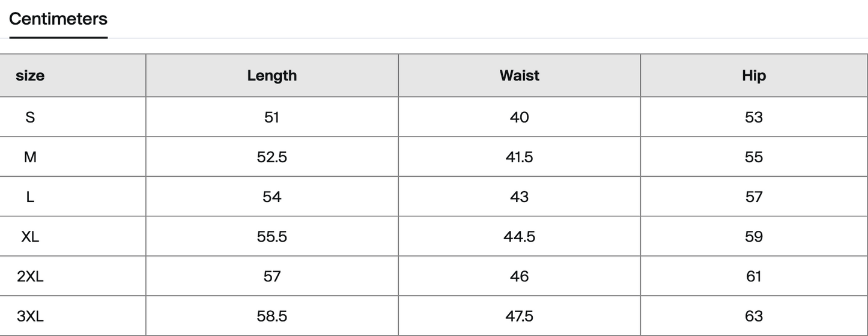
Task: Click the 47.5 waist cell
Action: point(519,316)
